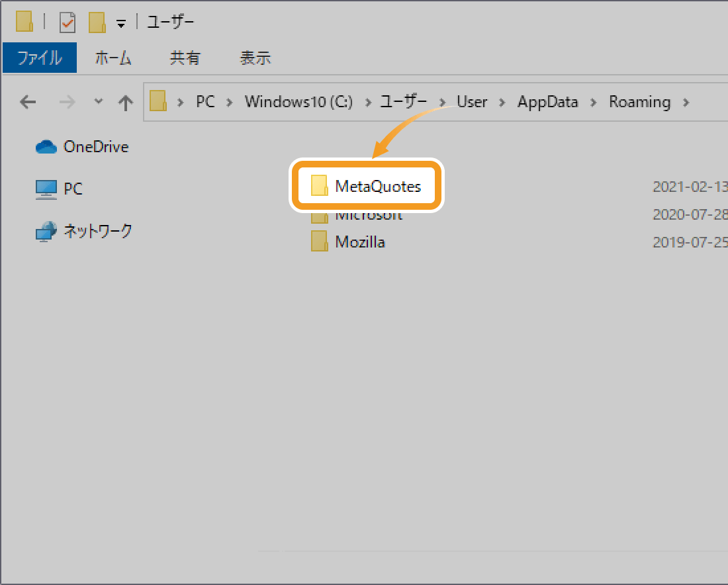Select the Mozilla folder
This screenshot has height=585, width=728.
[359, 242]
